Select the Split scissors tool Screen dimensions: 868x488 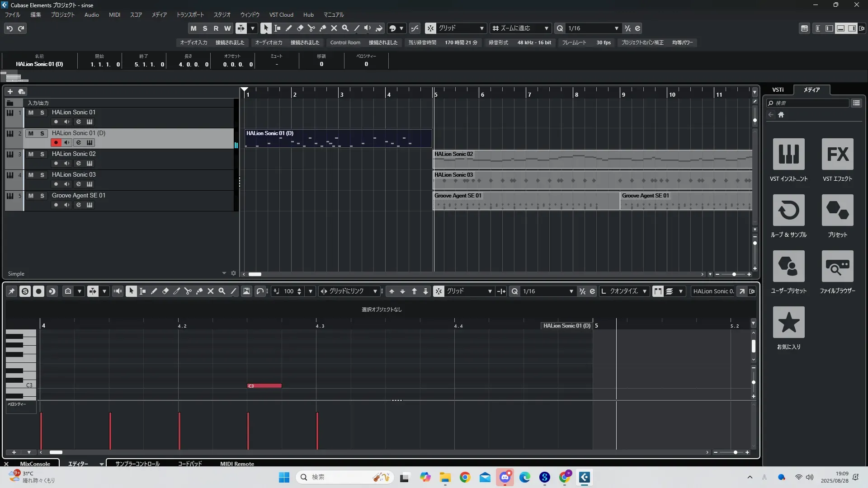(311, 28)
